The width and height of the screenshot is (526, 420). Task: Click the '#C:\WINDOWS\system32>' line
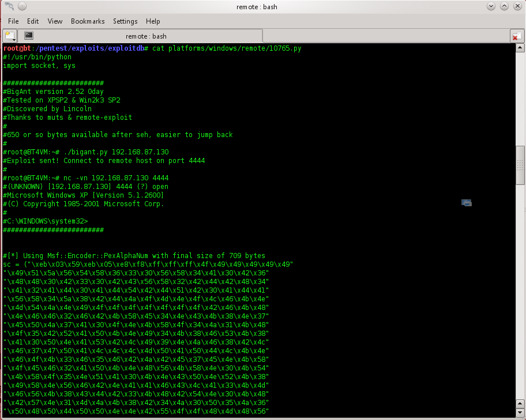pos(46,221)
